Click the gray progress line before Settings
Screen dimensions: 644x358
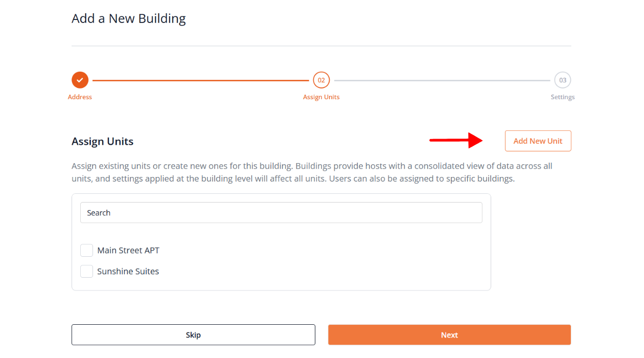(x=442, y=80)
